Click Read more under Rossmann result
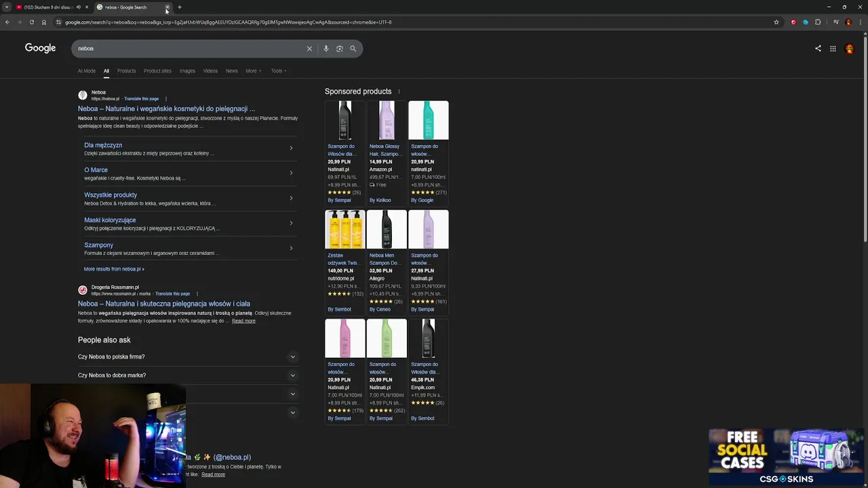 (243, 321)
